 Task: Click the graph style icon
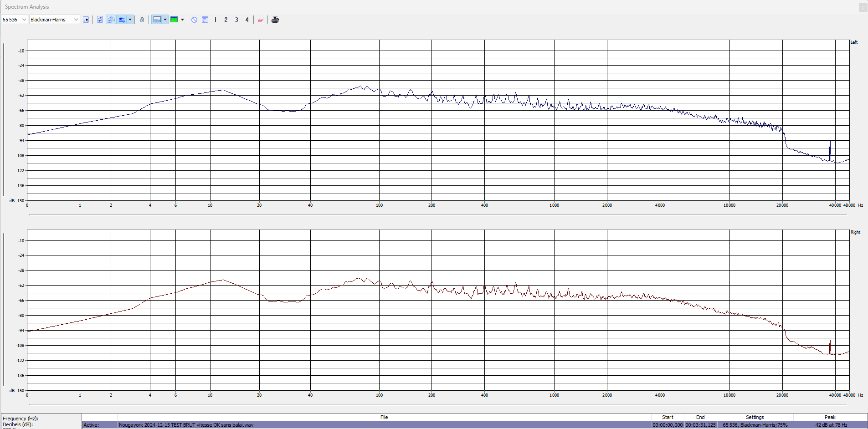click(x=157, y=20)
